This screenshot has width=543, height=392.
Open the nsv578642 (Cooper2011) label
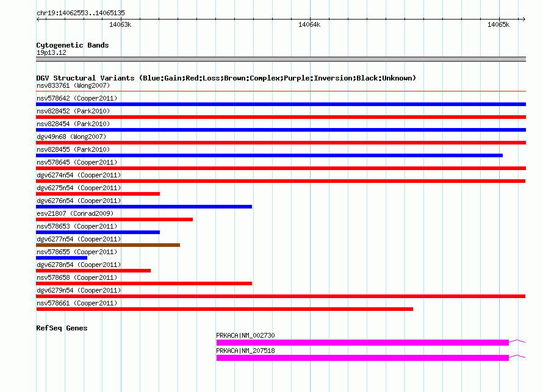(x=77, y=98)
